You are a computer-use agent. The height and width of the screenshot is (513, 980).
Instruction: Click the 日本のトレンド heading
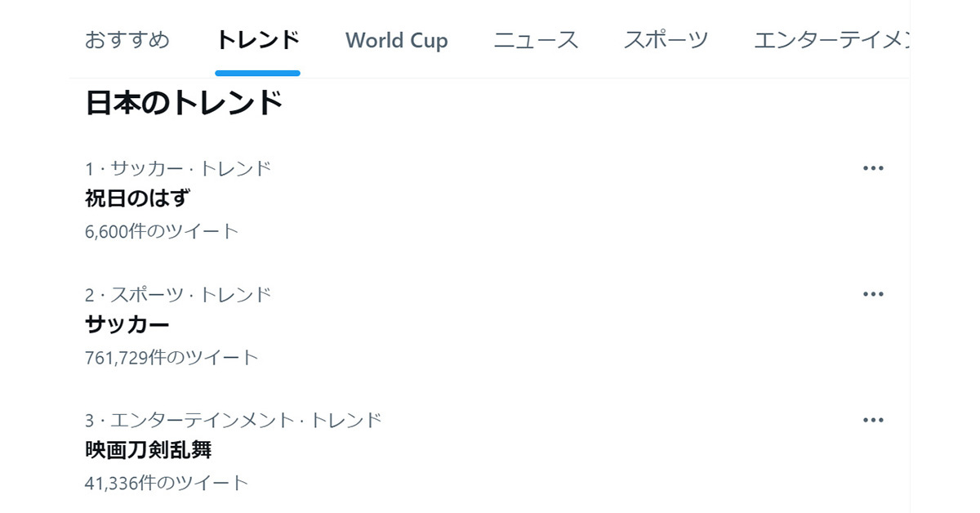[184, 104]
